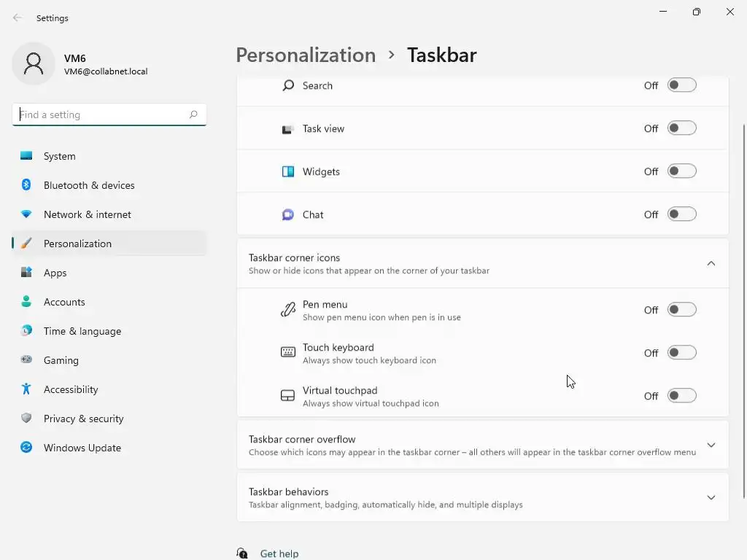The height and width of the screenshot is (560, 747).
Task: Click the Accessibility figure icon
Action: point(26,389)
